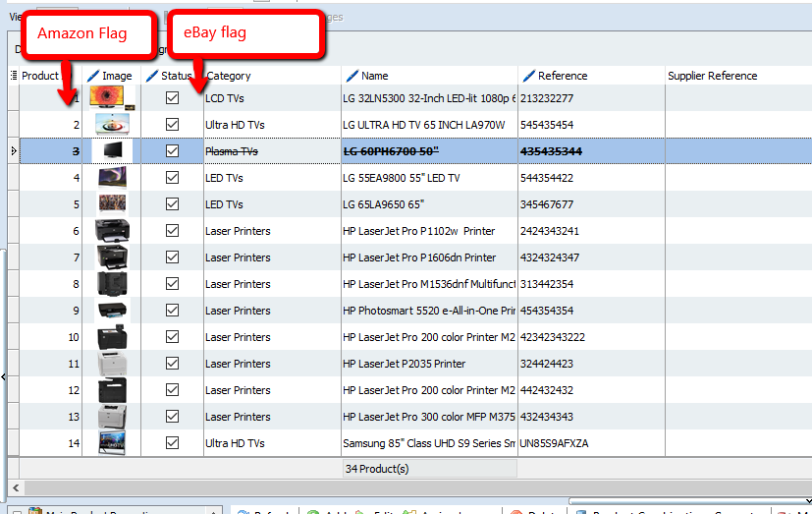Select reference cell 2424343241

tap(591, 231)
